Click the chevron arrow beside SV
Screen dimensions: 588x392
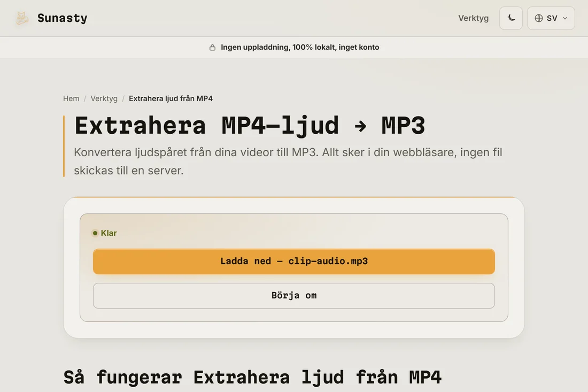(565, 18)
